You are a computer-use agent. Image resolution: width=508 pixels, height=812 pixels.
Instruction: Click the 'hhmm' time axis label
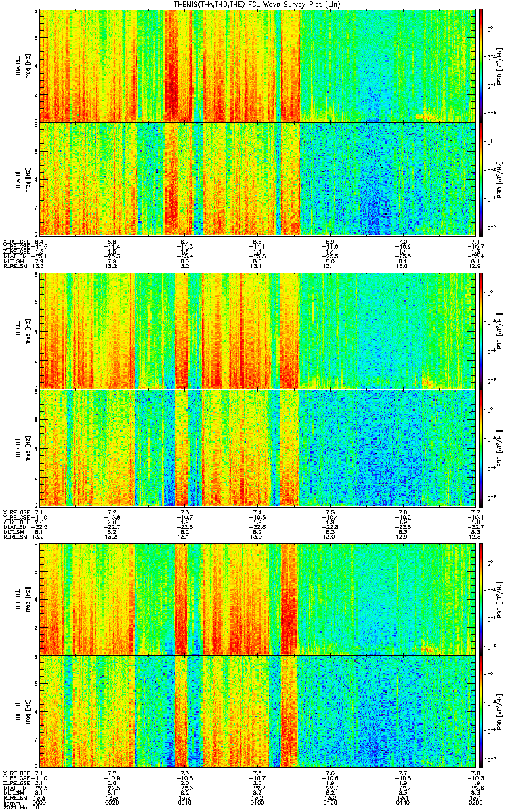(x=11, y=802)
